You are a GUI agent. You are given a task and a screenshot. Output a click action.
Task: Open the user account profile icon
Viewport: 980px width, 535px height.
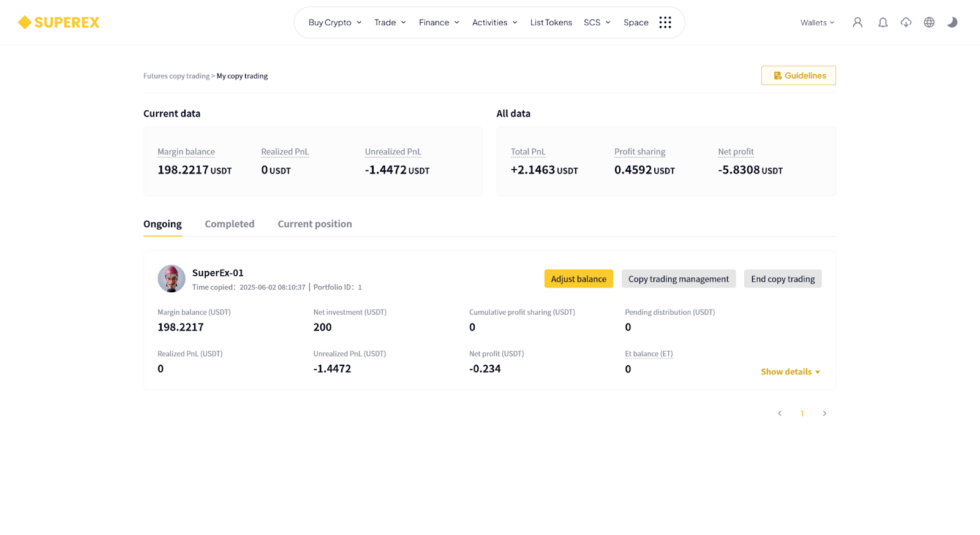click(858, 23)
